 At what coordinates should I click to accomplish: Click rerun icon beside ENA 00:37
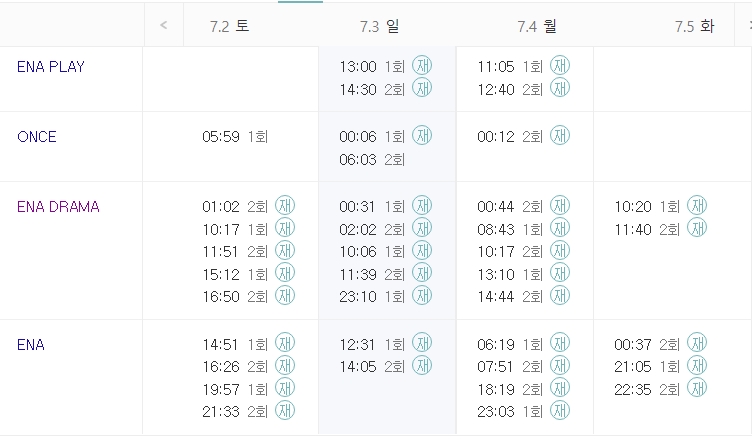pos(697,343)
